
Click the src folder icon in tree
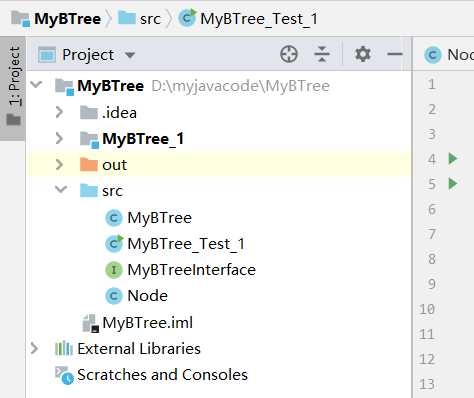(89, 191)
